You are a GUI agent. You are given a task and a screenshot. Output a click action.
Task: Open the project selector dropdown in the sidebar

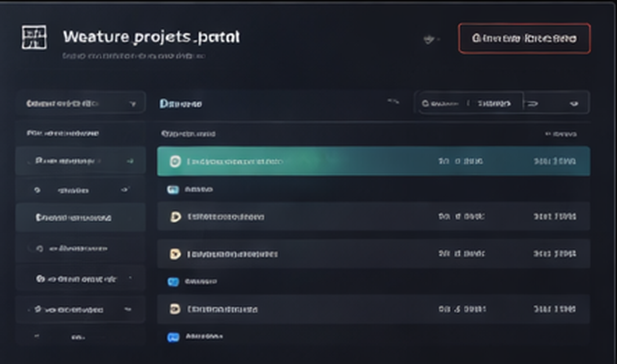(80, 102)
